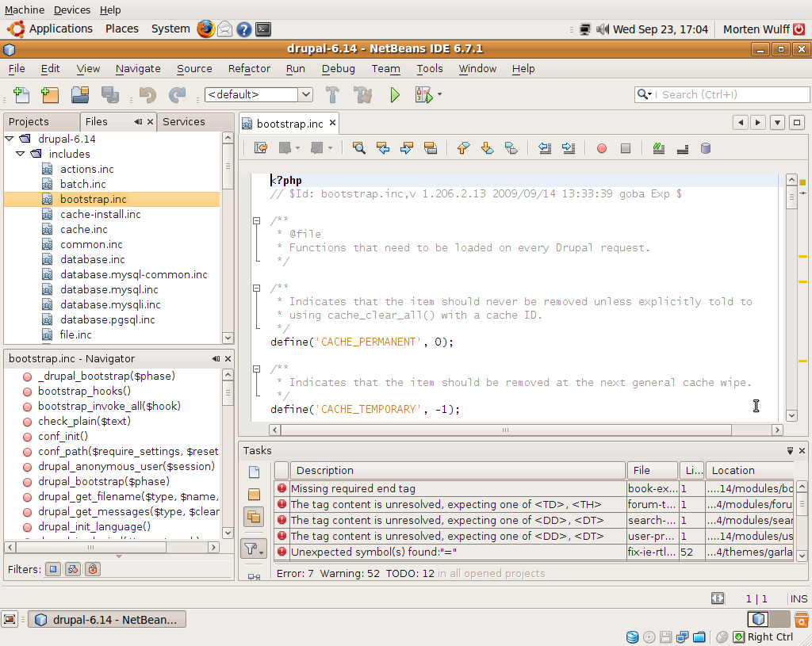Screen dimensions: 812x646
Task: Run the main project with green arrow
Action: [395, 95]
